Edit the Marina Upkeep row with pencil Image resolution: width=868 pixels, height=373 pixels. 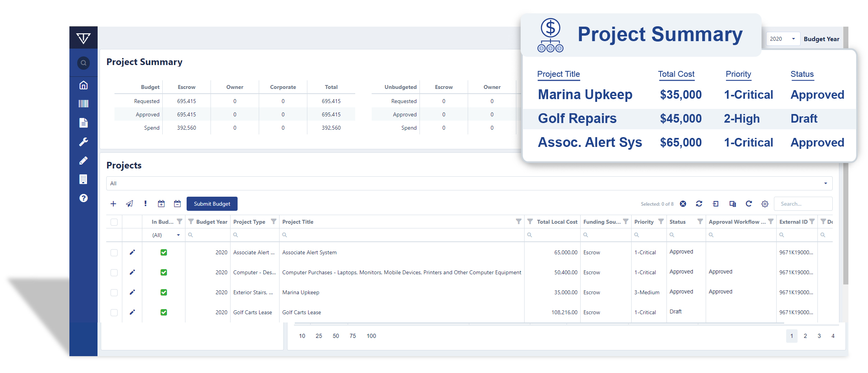point(132,292)
